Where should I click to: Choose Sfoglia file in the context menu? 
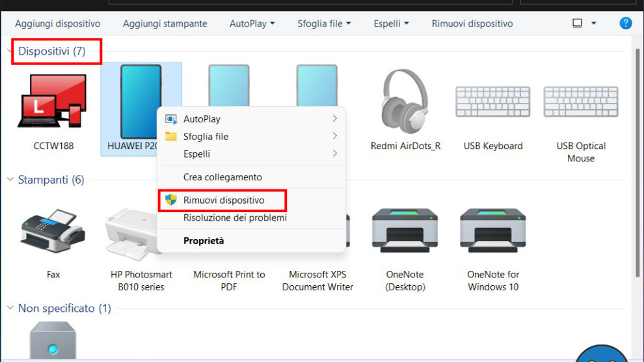click(251, 137)
